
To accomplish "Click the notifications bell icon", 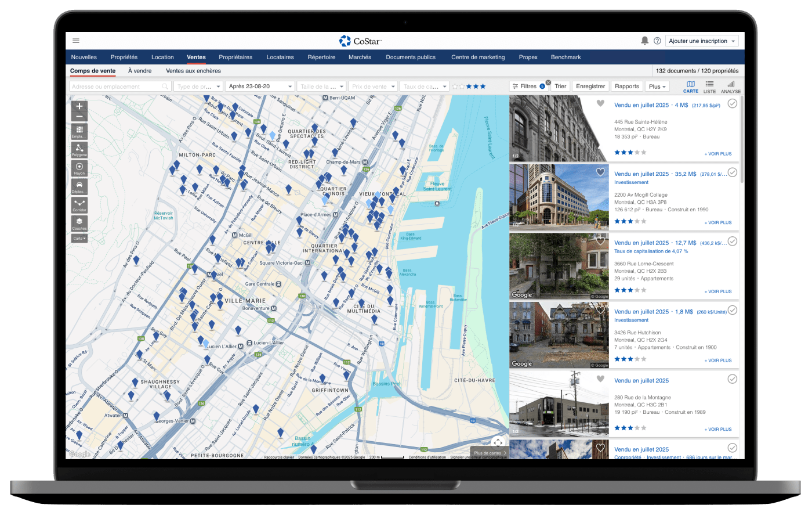I will click(x=644, y=41).
